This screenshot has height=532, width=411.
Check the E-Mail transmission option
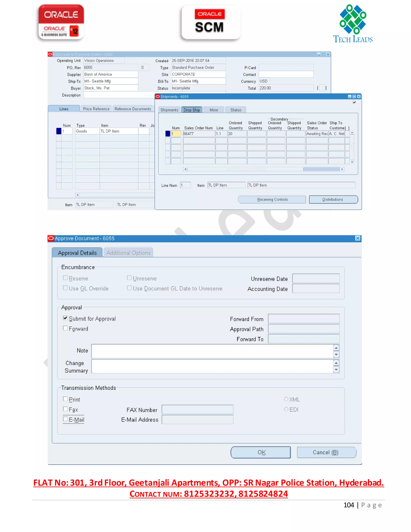(x=65, y=419)
